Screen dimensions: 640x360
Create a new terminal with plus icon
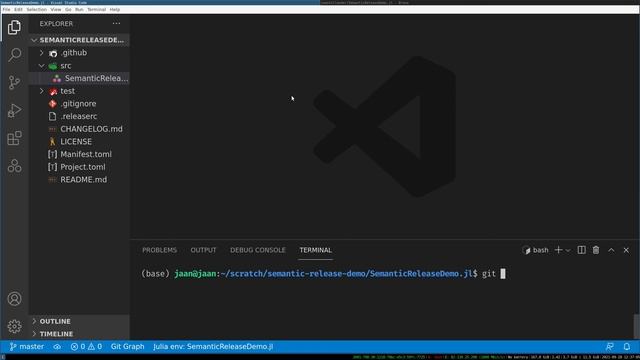point(558,250)
